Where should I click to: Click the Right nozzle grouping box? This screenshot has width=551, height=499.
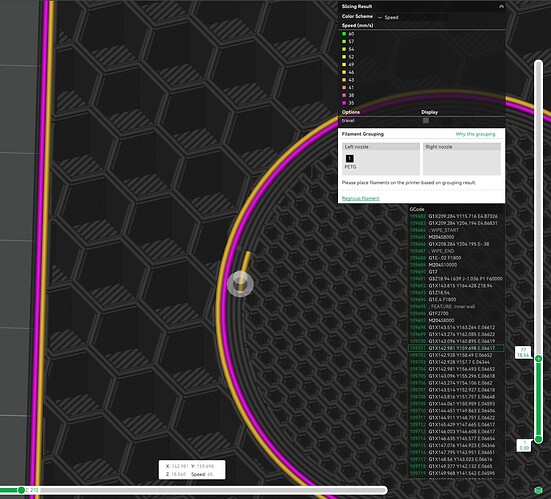[462, 158]
